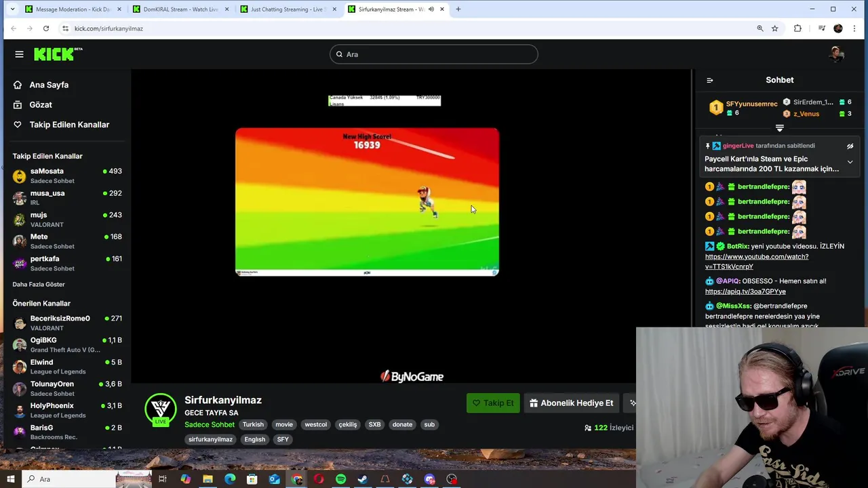868x488 pixels.
Task: Mute the Sirfurkanyilmaz tab audio icon
Action: pos(431,9)
